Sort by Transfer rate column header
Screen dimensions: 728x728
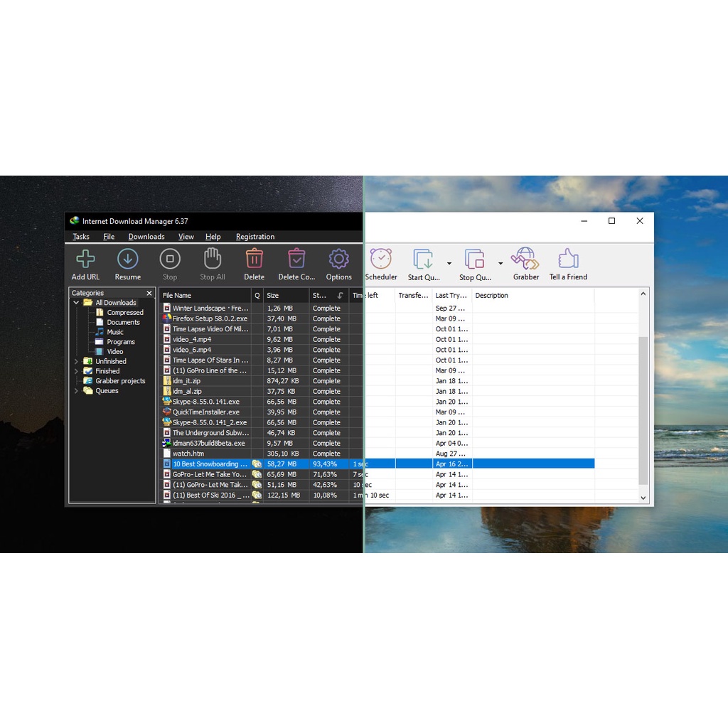[413, 295]
